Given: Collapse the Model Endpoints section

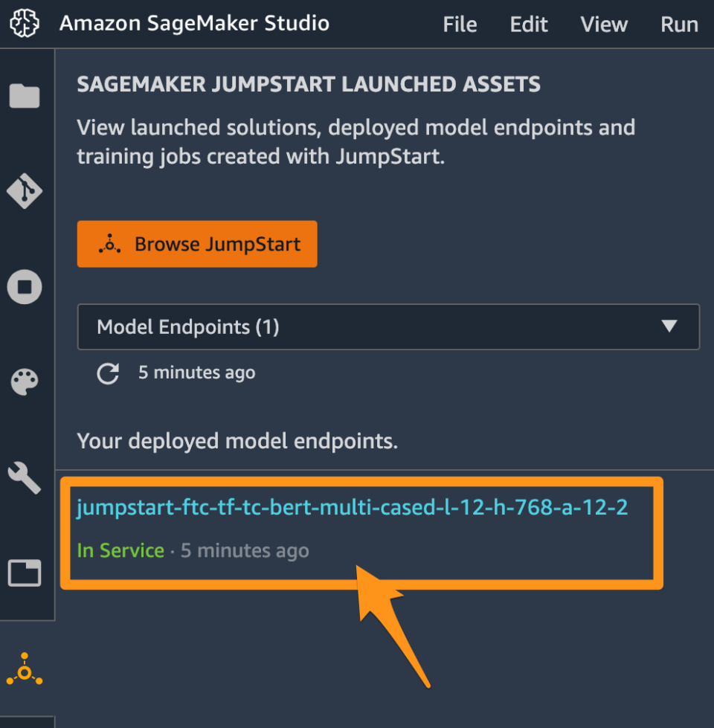Looking at the screenshot, I should click(669, 326).
